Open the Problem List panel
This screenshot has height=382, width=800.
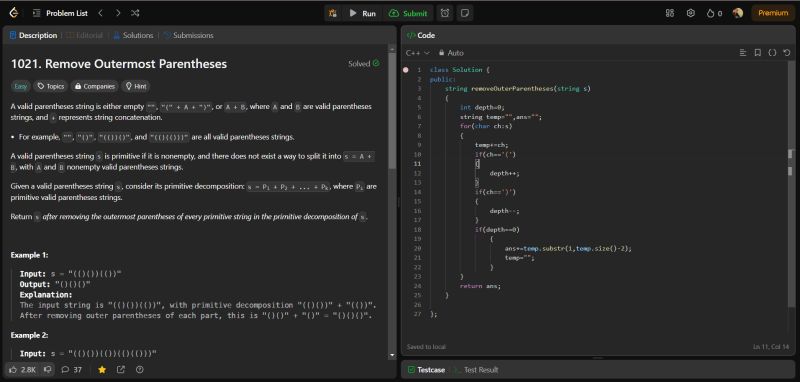(x=60, y=13)
